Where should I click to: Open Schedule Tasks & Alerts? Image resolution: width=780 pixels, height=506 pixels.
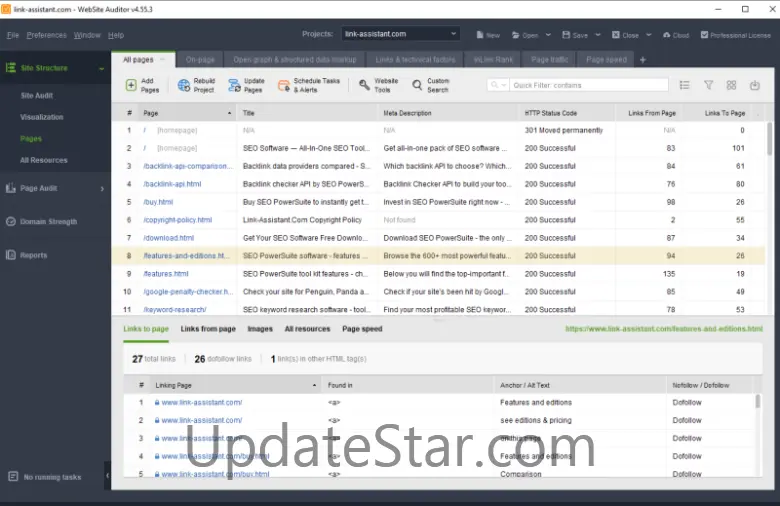tap(309, 85)
